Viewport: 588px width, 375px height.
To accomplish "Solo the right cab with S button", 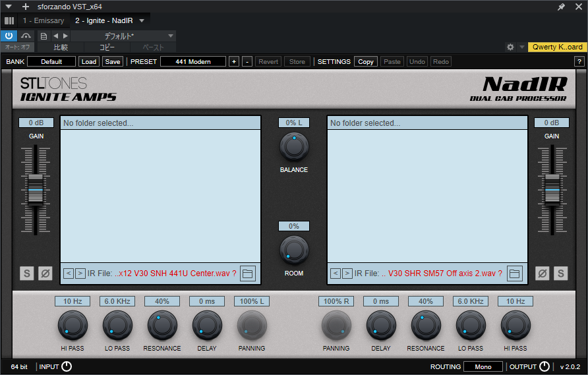I will tap(560, 274).
